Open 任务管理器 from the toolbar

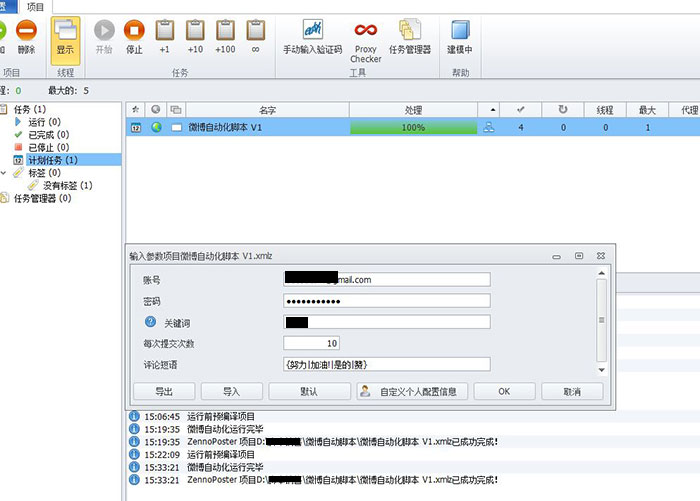pos(410,37)
